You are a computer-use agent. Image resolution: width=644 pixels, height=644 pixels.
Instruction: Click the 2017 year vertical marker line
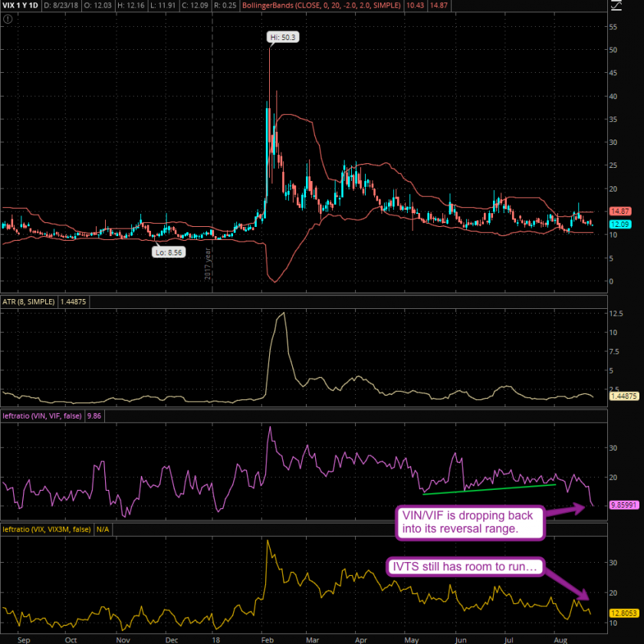coord(212,153)
